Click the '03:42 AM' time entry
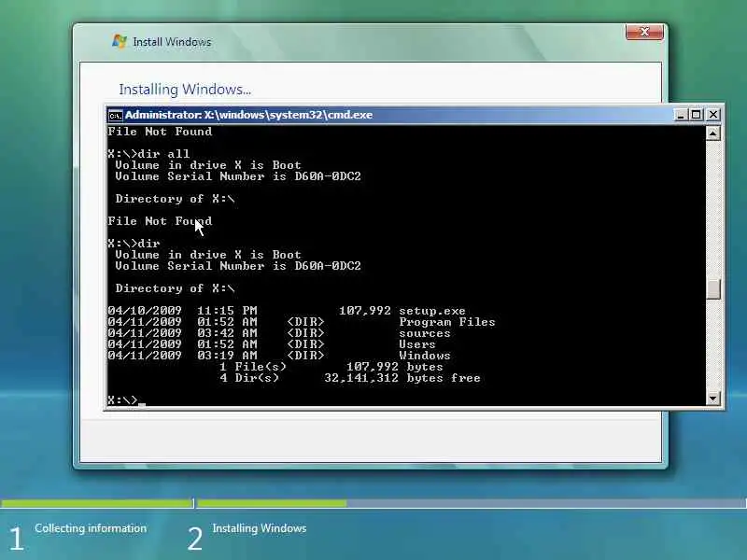Image resolution: width=747 pixels, height=560 pixels. click(227, 333)
